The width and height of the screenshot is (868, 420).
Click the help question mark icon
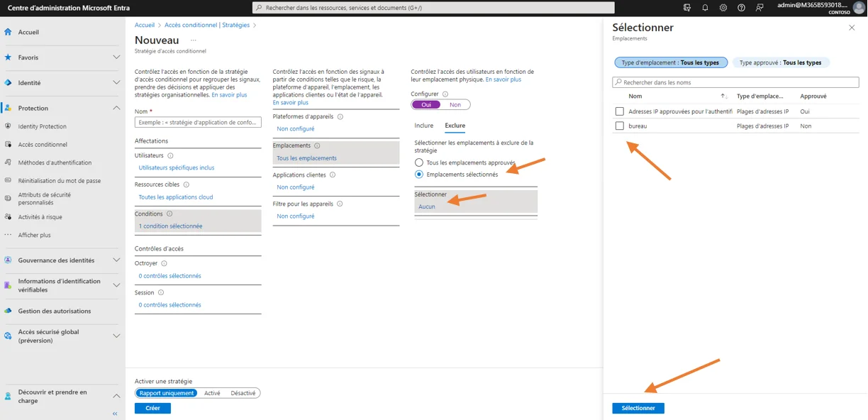click(x=741, y=8)
